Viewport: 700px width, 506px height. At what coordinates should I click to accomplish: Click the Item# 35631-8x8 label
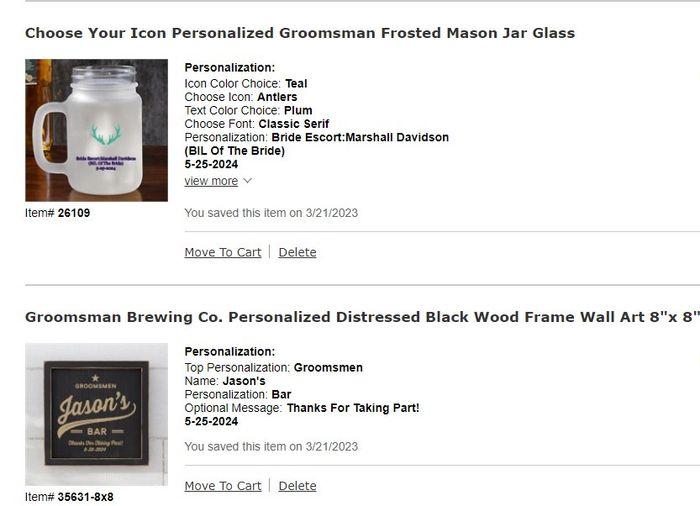(x=69, y=497)
